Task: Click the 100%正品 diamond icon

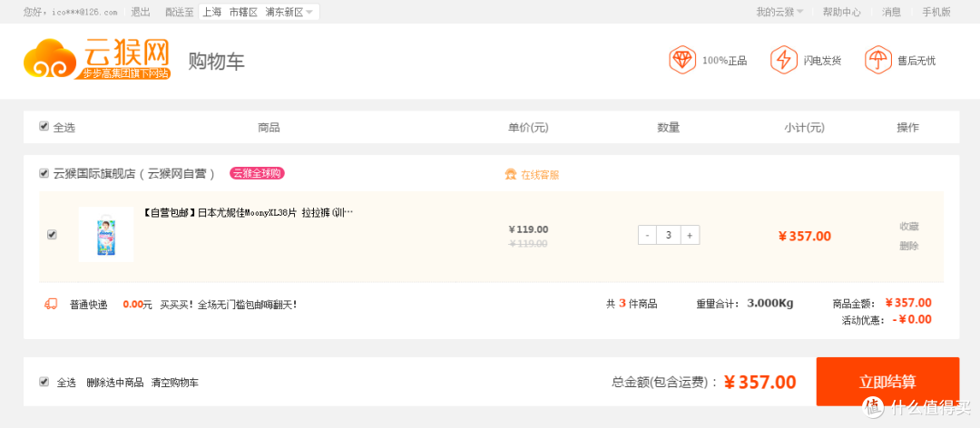Action: pos(681,60)
